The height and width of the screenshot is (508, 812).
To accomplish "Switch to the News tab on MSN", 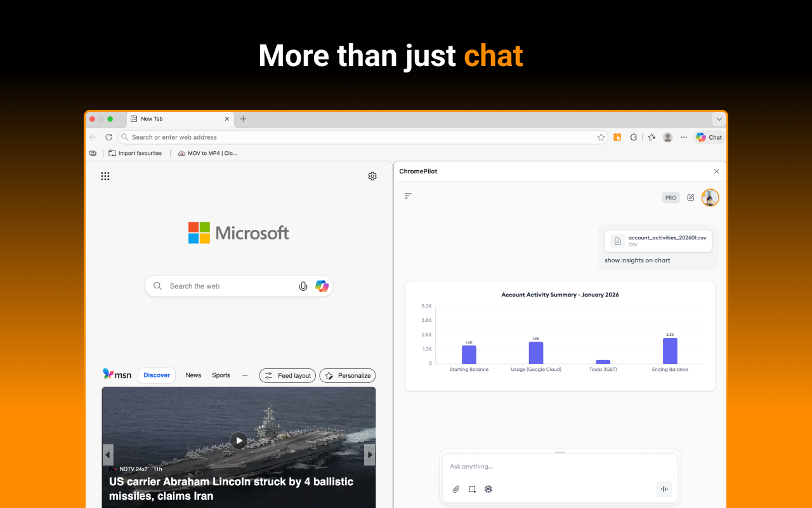I will [x=193, y=375].
